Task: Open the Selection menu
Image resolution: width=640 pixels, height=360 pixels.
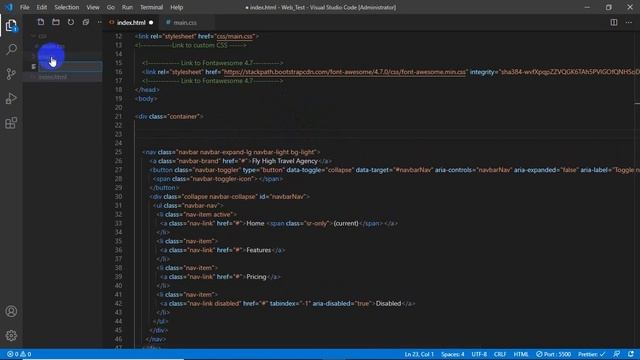Action: point(67,7)
